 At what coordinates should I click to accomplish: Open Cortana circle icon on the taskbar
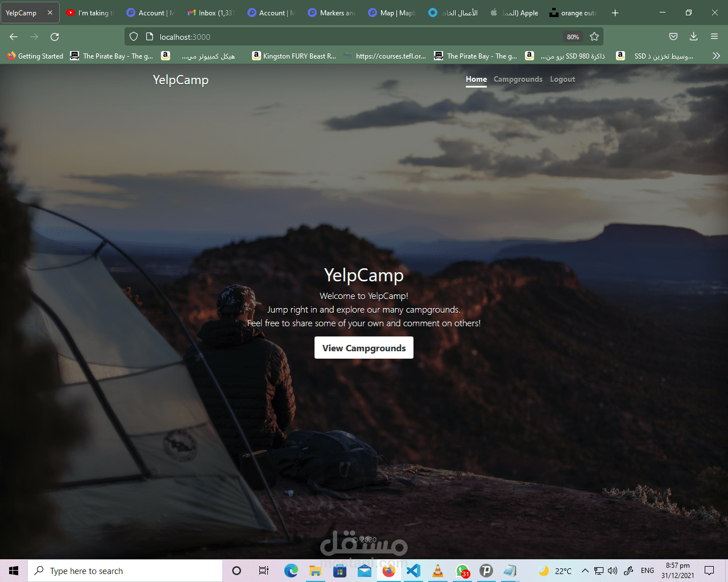tap(237, 571)
